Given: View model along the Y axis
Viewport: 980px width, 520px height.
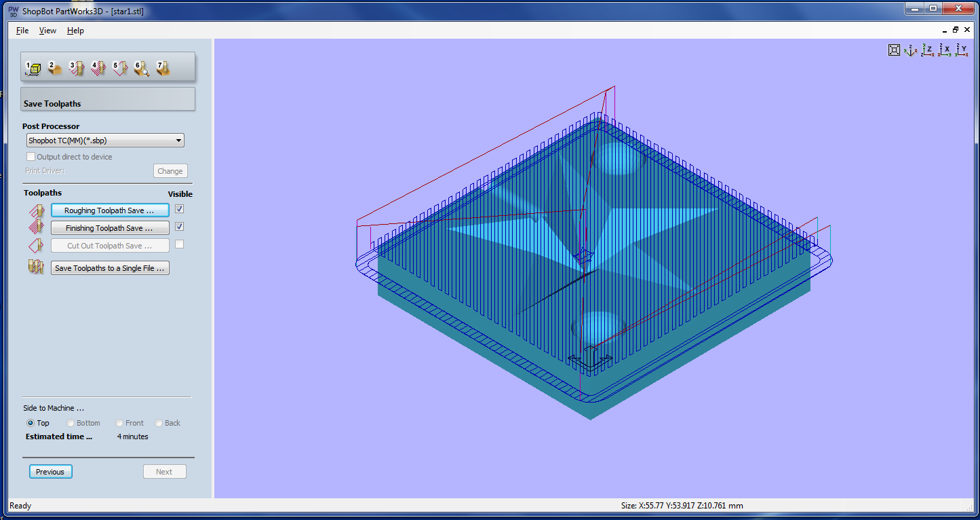Looking at the screenshot, I should [961, 50].
